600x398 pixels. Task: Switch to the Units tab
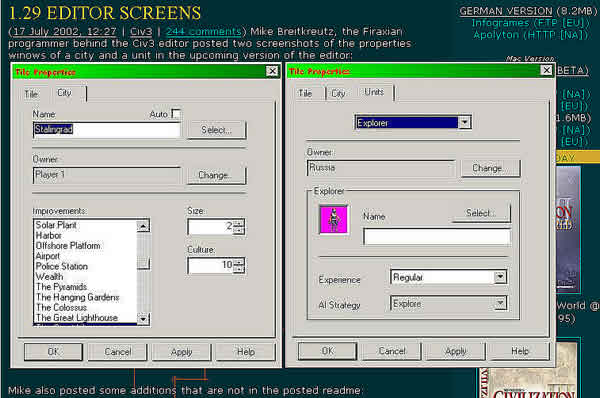tap(374, 92)
